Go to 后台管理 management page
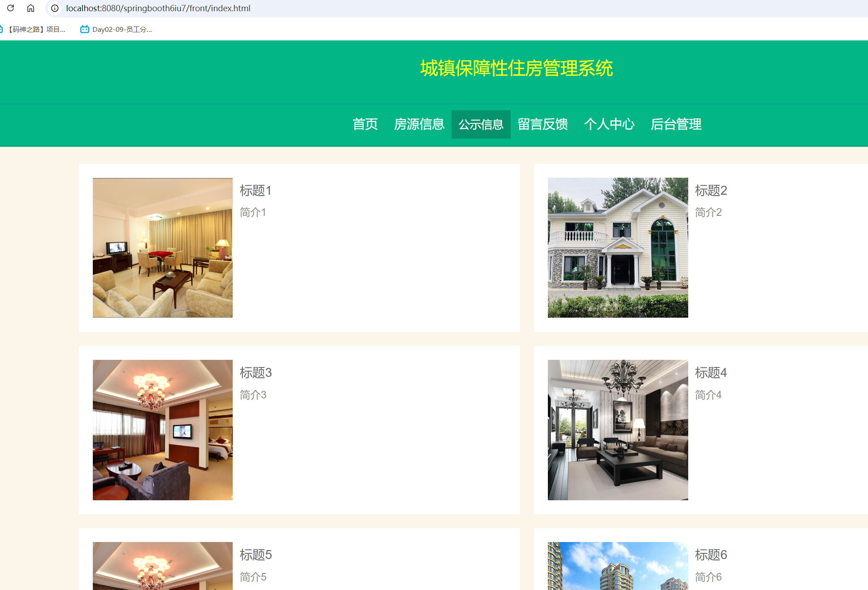 pyautogui.click(x=677, y=124)
